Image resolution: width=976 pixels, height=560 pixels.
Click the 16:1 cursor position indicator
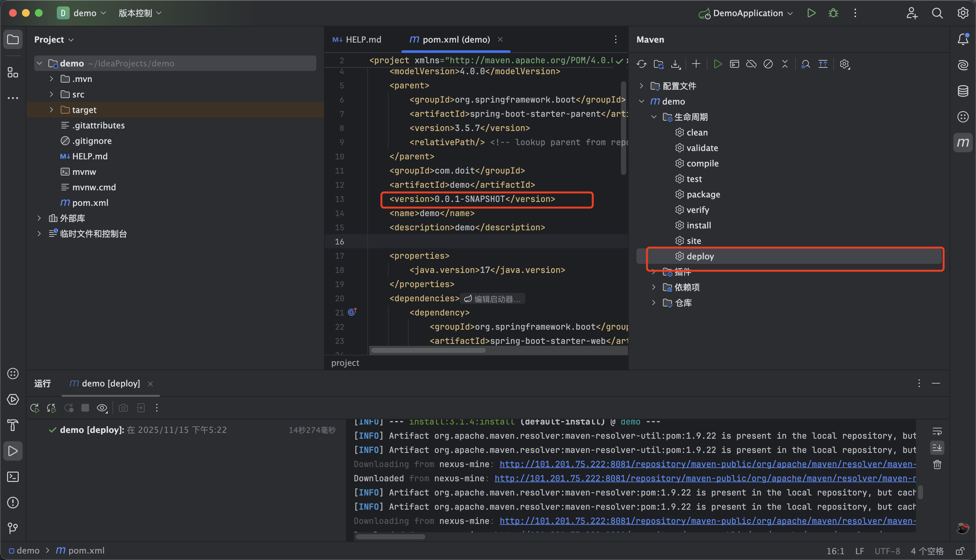coord(835,551)
